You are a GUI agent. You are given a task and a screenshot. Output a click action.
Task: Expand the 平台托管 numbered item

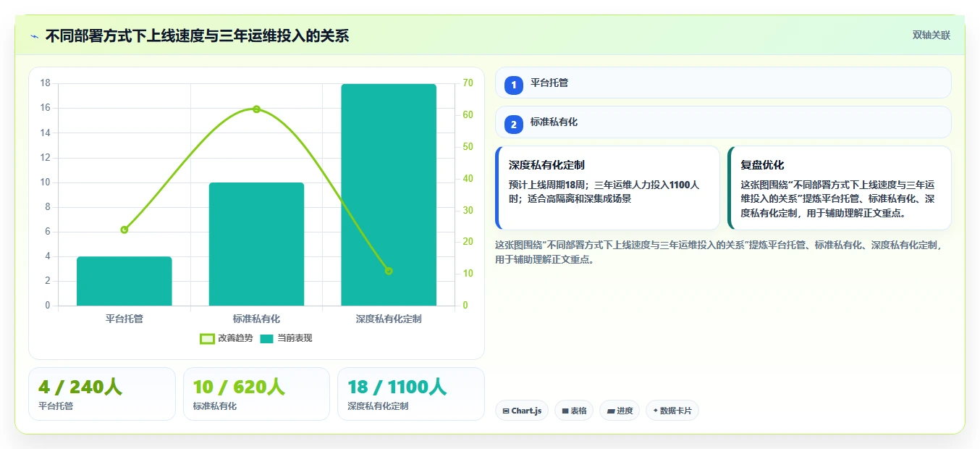point(723,83)
